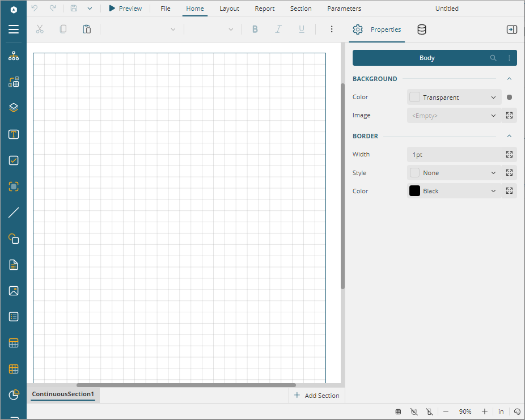Screen dimensions: 525x420
Task: Open toolbar overflow three-dots menu
Action: [332, 29]
